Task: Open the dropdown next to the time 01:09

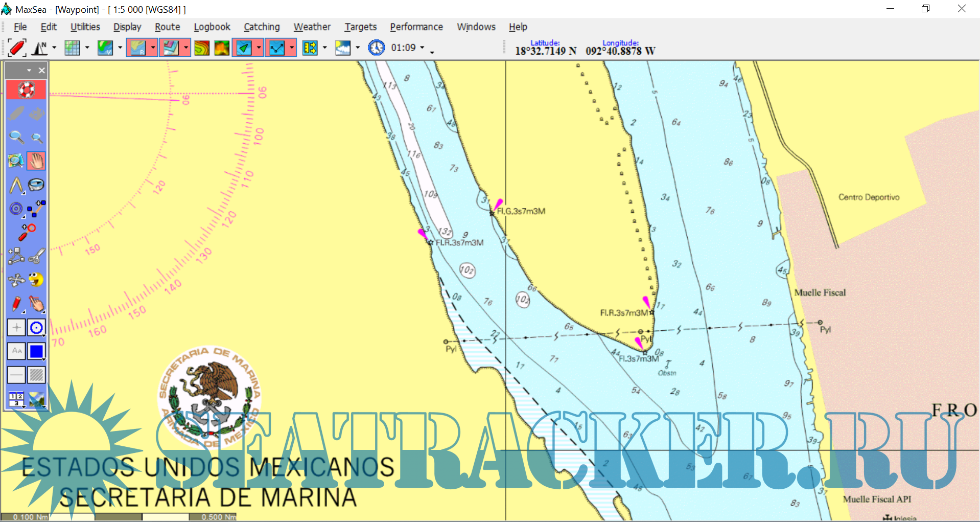Action: point(422,48)
